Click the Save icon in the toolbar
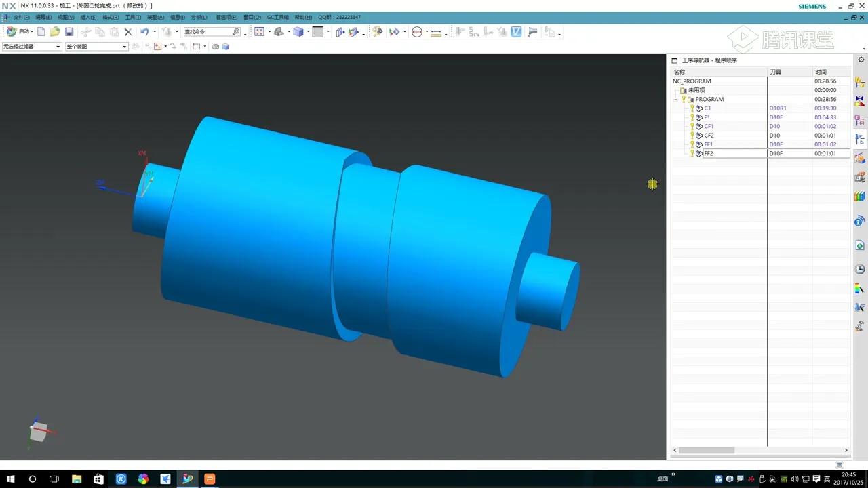This screenshot has height=488, width=868. (x=69, y=32)
